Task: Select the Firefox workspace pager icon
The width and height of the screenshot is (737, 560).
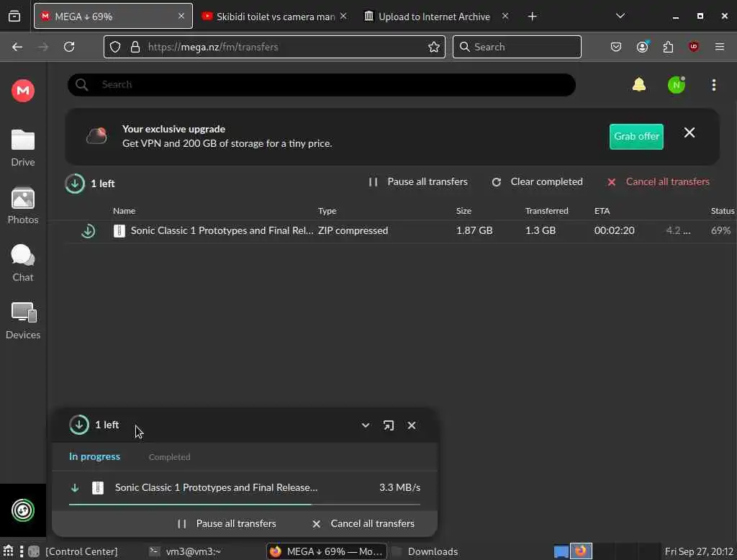Action: pos(581,551)
